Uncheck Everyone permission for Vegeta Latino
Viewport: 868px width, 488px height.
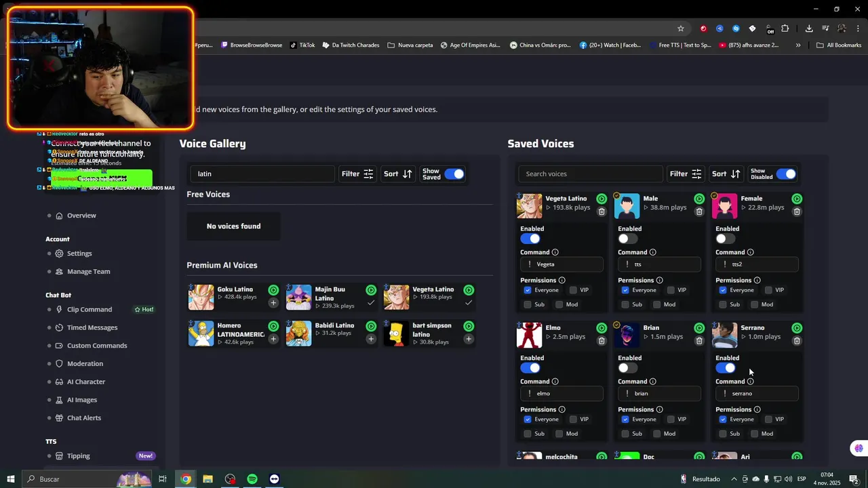[528, 290]
